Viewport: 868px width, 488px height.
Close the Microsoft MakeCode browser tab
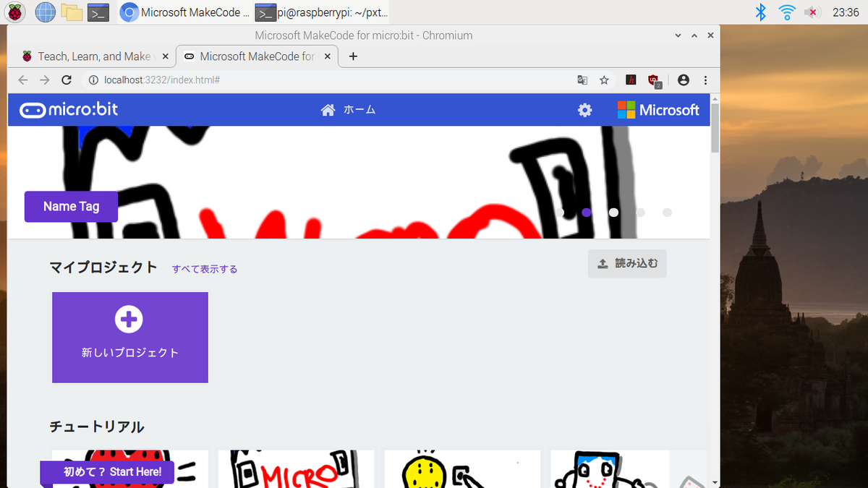point(328,56)
